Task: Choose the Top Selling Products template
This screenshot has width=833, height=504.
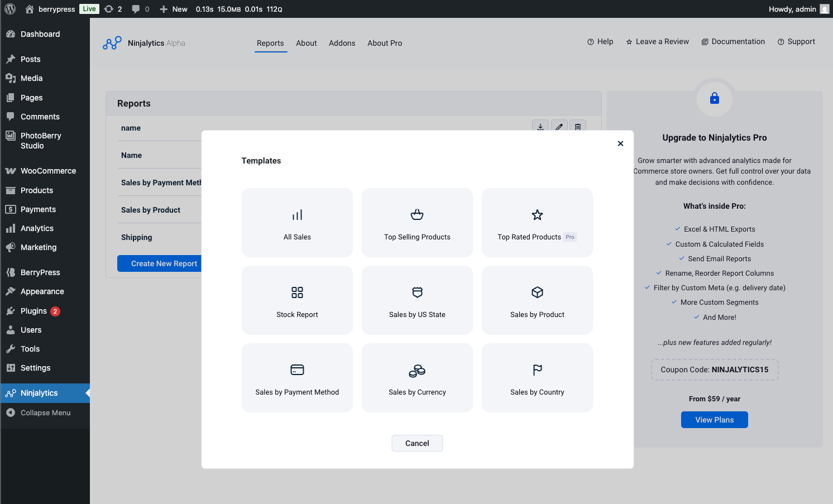Action: click(417, 222)
